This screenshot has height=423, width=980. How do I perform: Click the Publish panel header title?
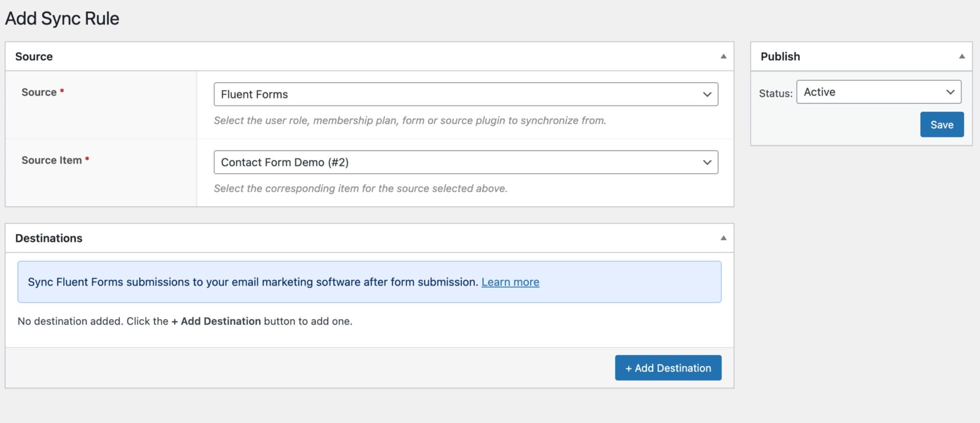780,56
